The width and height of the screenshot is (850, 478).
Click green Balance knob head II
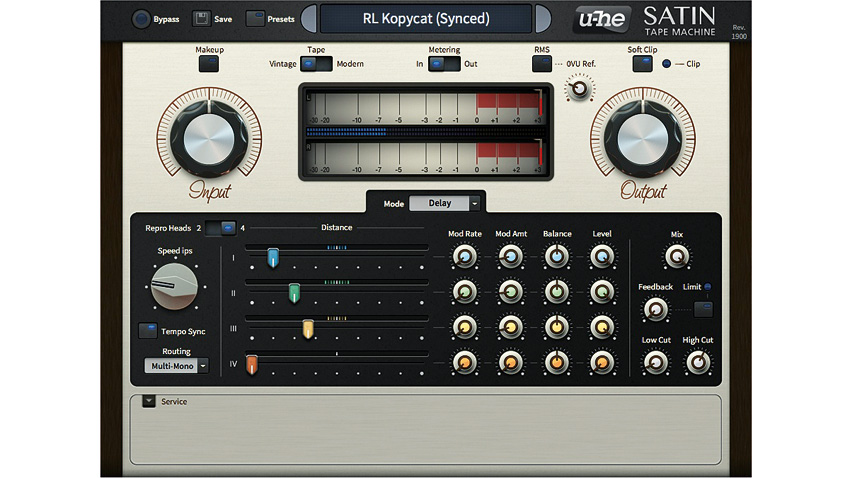[556, 292]
